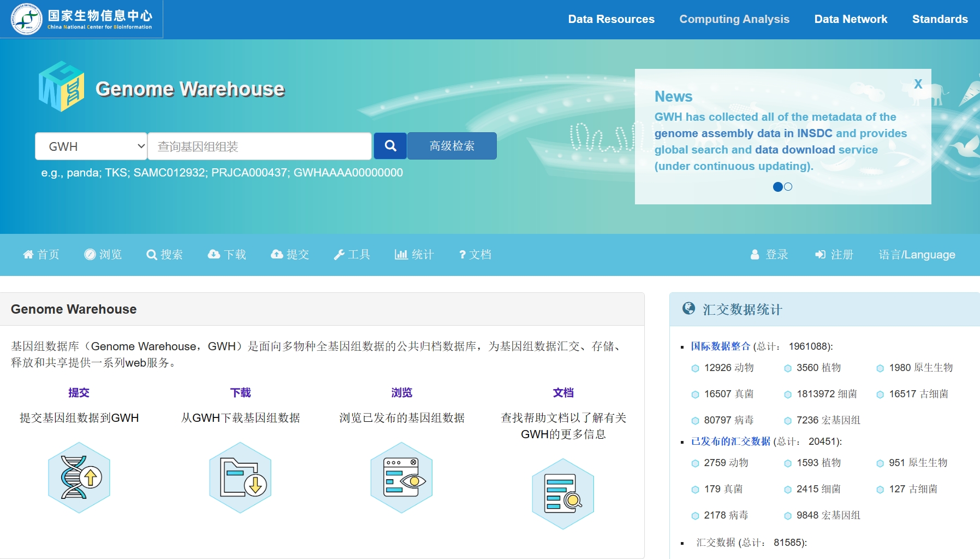
Task: Click the 注册 sign-in arrow icon
Action: (x=820, y=255)
